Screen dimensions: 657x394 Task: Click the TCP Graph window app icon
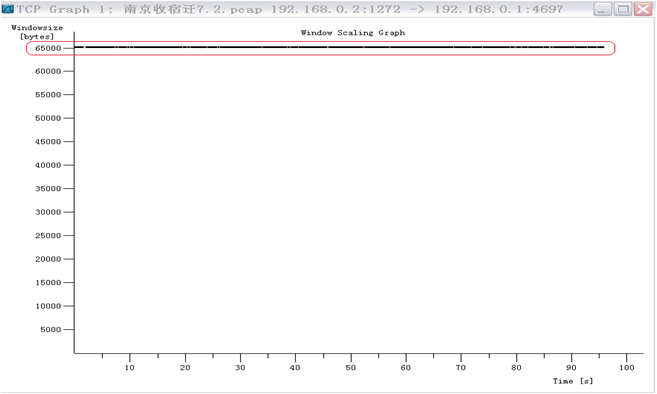pos(8,8)
